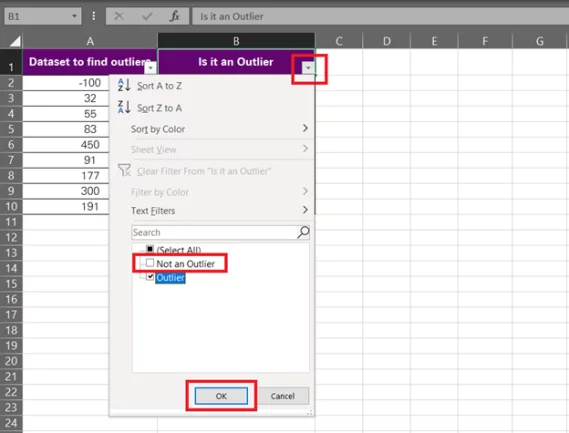
Task: Click cell containing -100
Action: tap(66, 83)
